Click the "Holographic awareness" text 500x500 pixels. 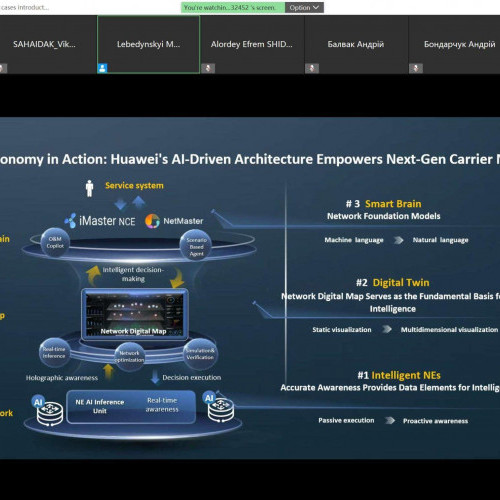click(x=62, y=378)
